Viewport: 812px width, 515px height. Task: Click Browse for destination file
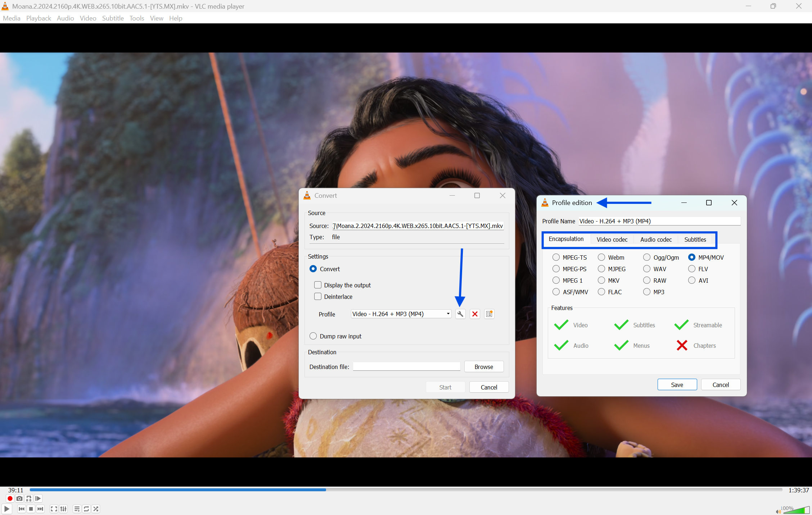pyautogui.click(x=483, y=367)
